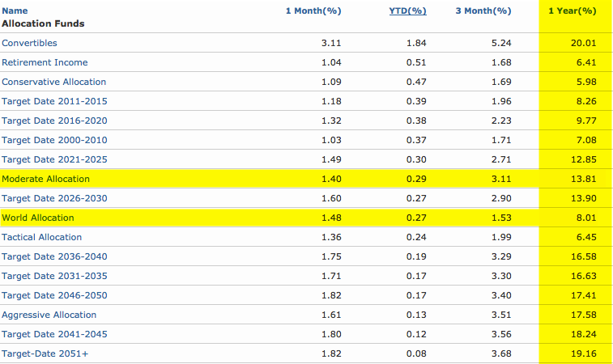Click the Retirement Income category link
The height and width of the screenshot is (364, 613).
click(x=45, y=62)
